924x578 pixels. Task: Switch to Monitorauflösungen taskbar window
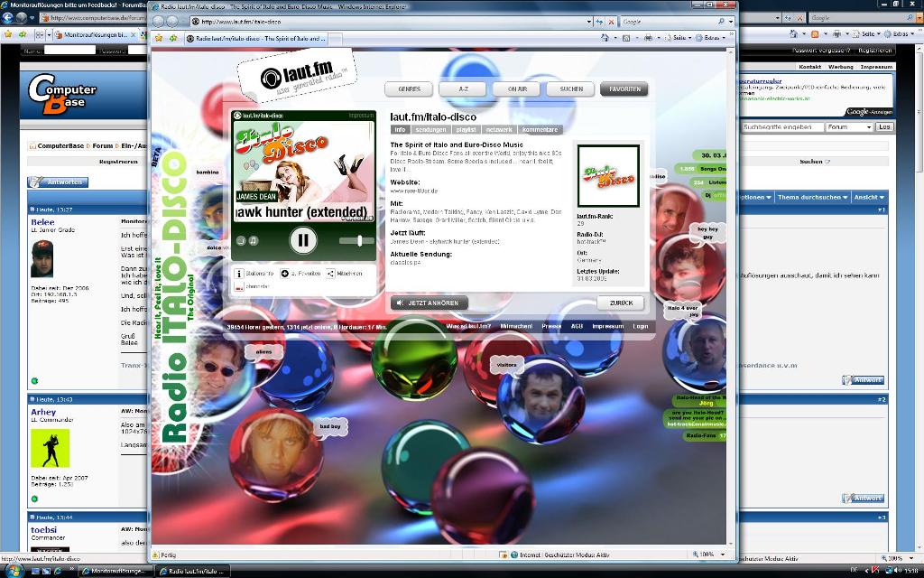115,571
